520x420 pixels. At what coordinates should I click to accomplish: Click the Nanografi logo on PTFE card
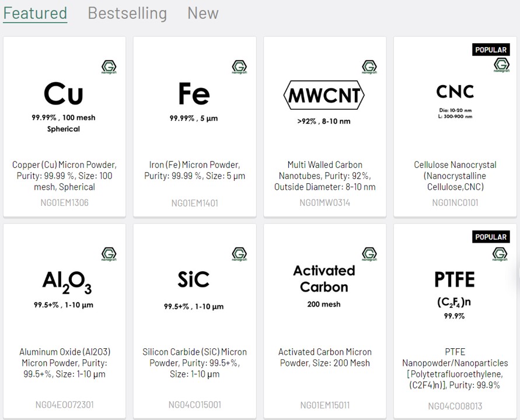[500, 254]
